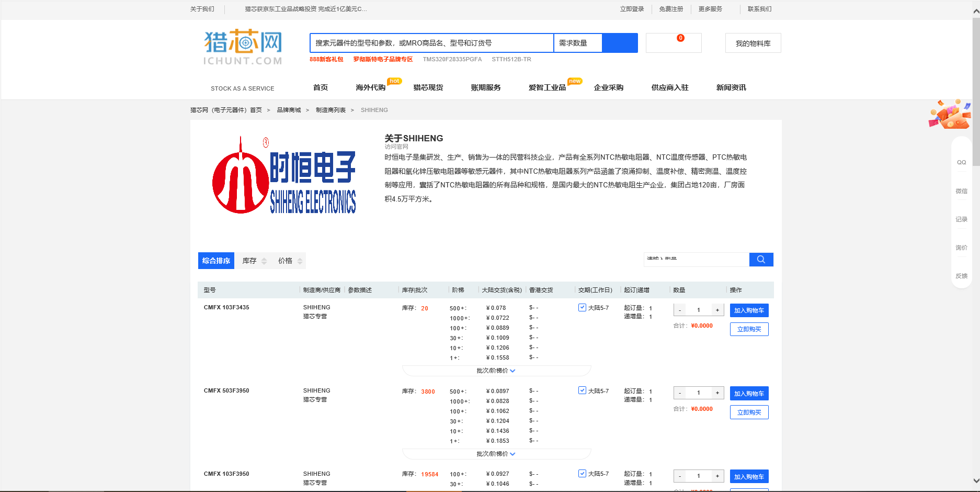This screenshot has width=980, height=492.
Task: Click 制造商列表 breadcrumb
Action: (331, 110)
